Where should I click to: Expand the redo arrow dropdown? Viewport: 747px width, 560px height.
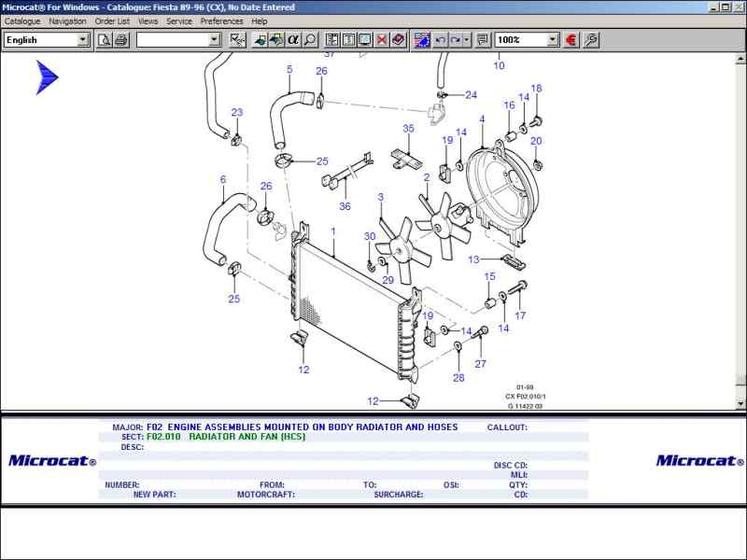tap(467, 40)
